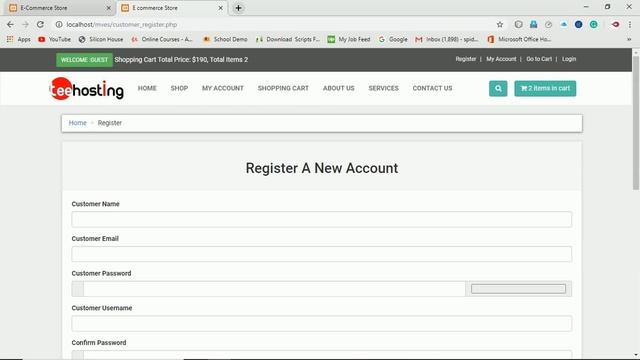Click the eehosting site logo
This screenshot has height=360, width=640.
point(87,89)
